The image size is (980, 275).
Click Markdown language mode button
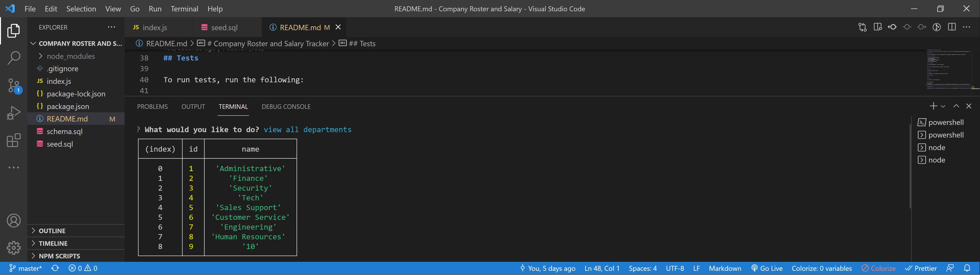(725, 268)
